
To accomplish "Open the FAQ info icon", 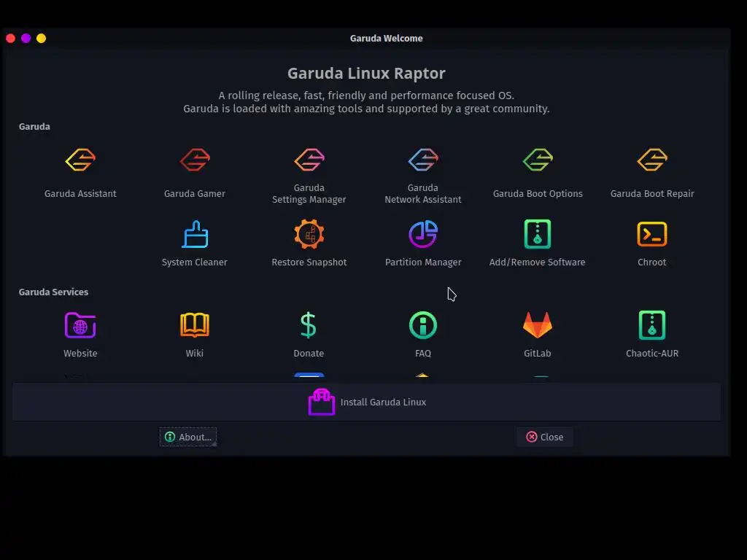I will [423, 325].
